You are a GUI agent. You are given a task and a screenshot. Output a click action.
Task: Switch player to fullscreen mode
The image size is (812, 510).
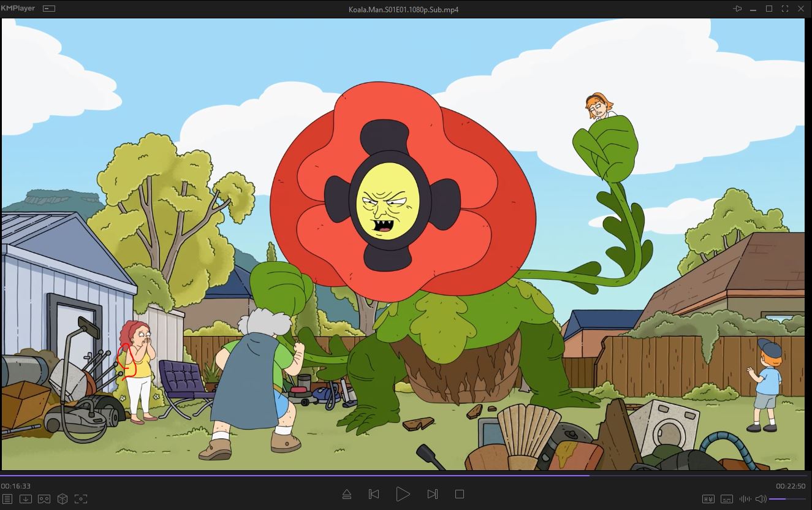785,9
